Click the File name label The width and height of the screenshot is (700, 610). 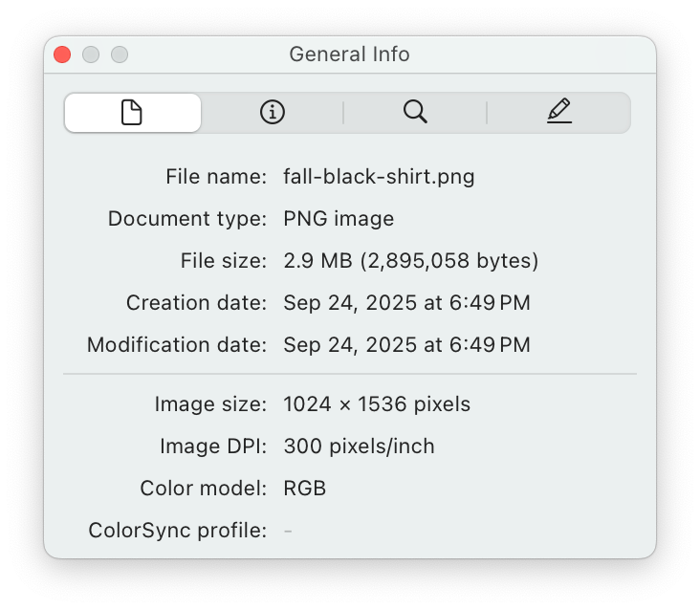click(x=216, y=177)
